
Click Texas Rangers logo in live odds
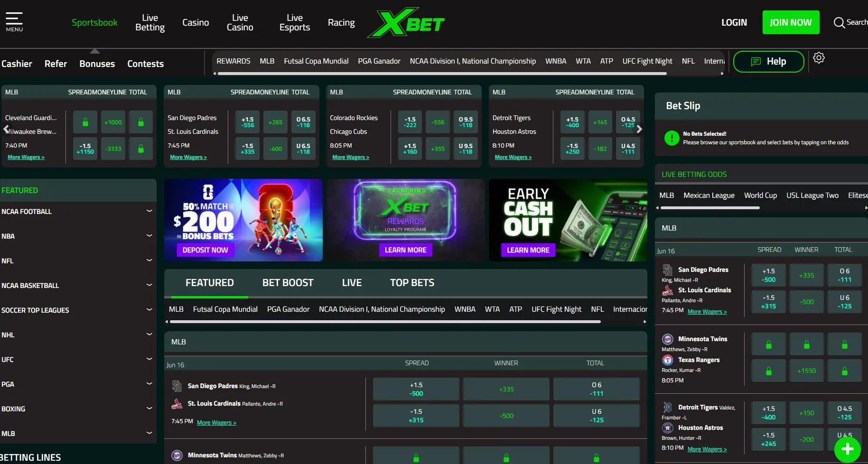[668, 360]
